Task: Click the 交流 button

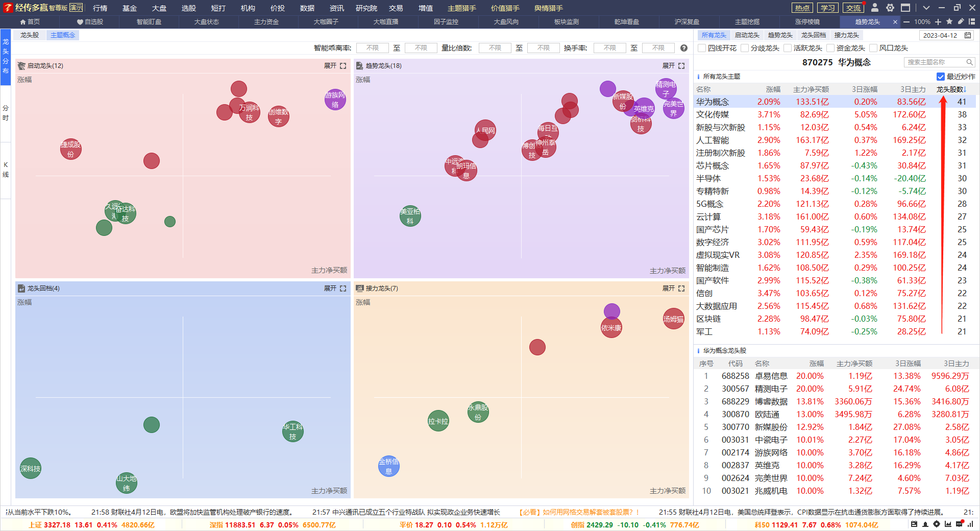Action: (853, 8)
